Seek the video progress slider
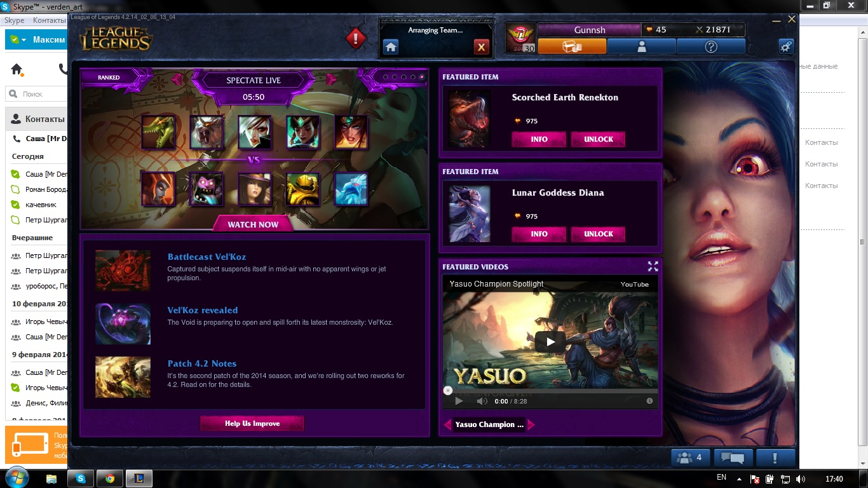This screenshot has height=488, width=868. pyautogui.click(x=550, y=390)
